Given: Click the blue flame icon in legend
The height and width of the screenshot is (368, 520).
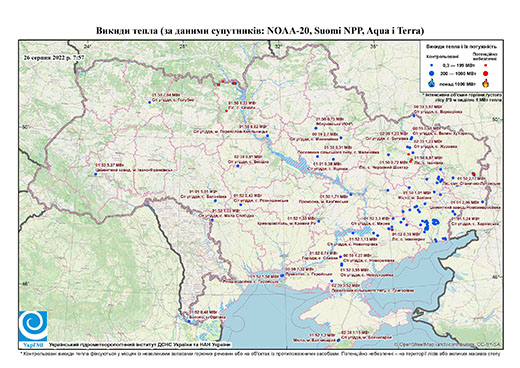Looking at the screenshot, I should pos(432,83).
